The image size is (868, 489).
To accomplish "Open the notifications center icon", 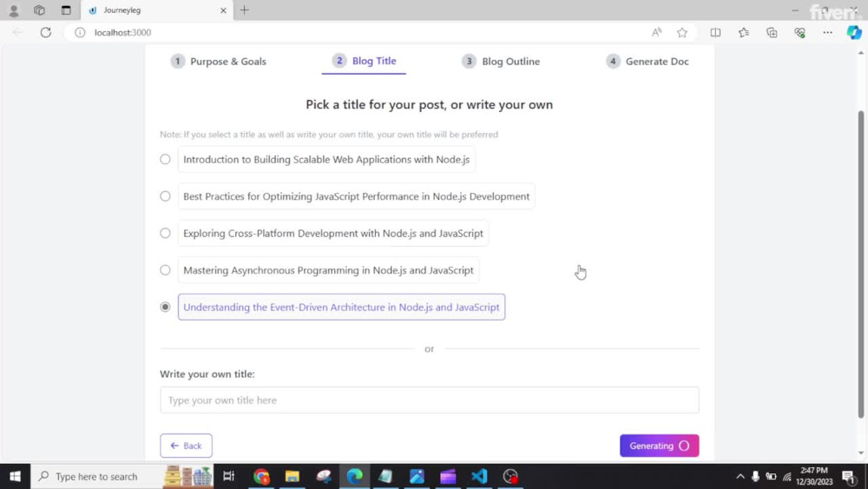I will point(850,476).
